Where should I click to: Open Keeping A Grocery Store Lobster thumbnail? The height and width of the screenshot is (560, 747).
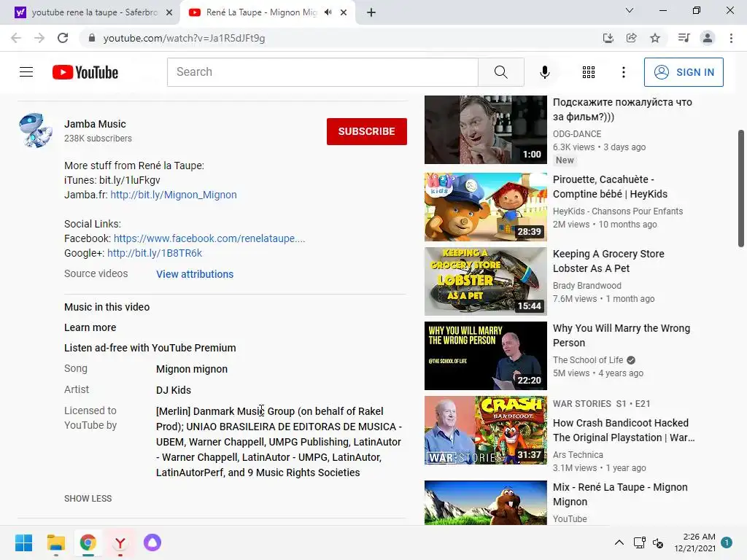485,281
